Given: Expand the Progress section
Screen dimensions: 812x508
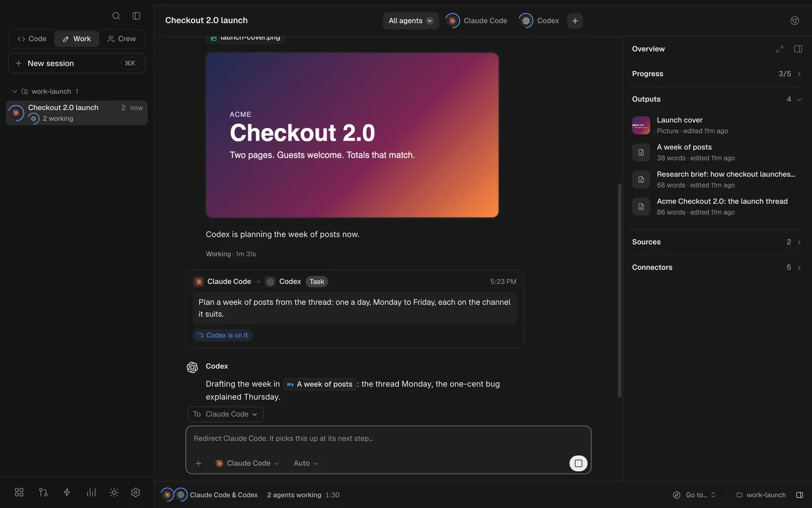Looking at the screenshot, I should (x=717, y=74).
